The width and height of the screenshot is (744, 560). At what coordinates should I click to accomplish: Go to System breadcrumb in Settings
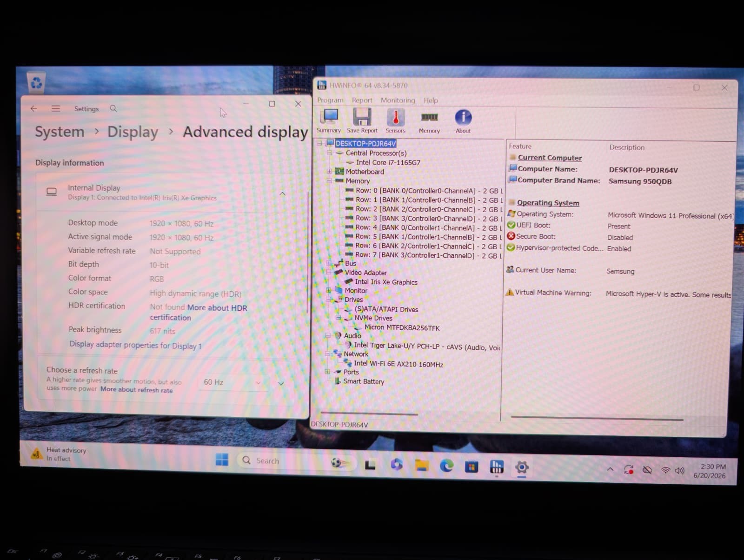pyautogui.click(x=60, y=132)
